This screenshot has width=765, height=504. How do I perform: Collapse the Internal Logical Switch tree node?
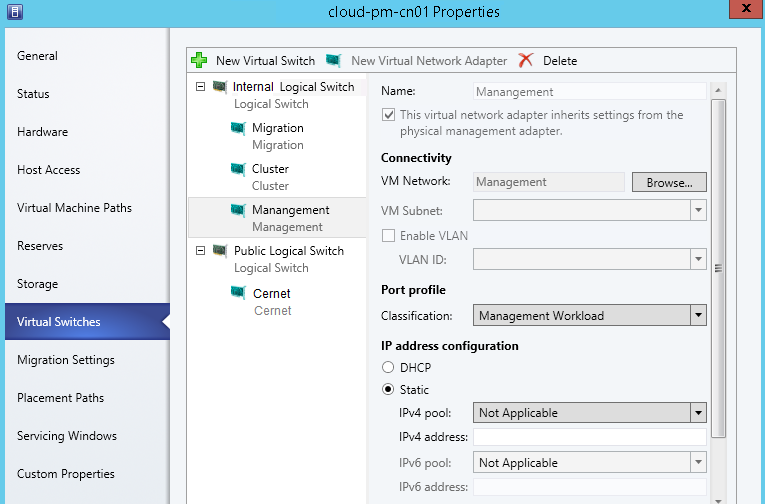(201, 87)
